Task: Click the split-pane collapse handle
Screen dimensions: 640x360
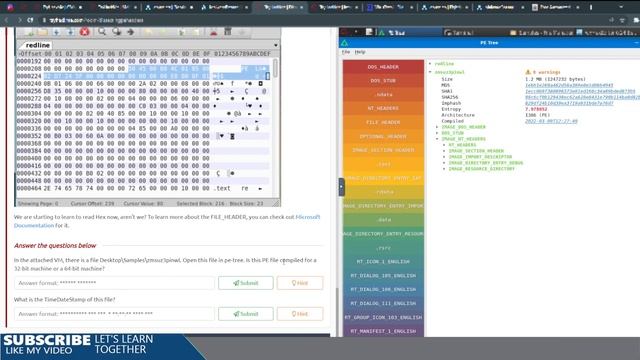Action: pyautogui.click(x=342, y=187)
